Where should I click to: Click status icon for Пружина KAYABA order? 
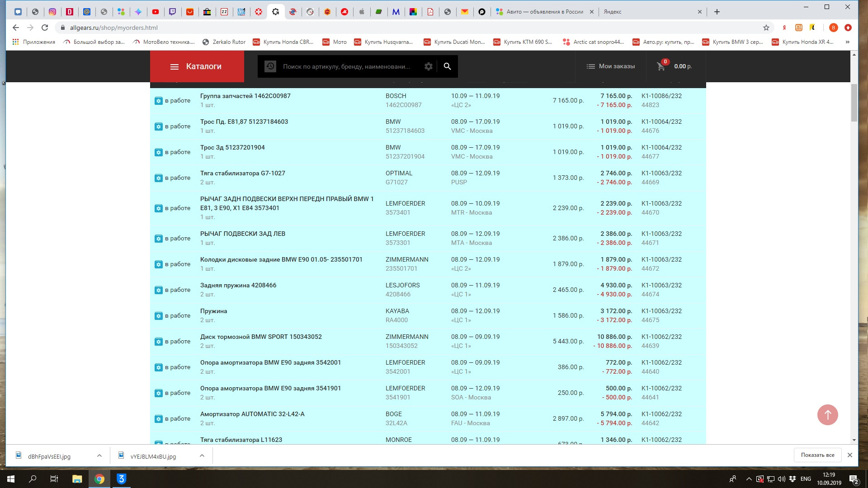[x=159, y=316]
